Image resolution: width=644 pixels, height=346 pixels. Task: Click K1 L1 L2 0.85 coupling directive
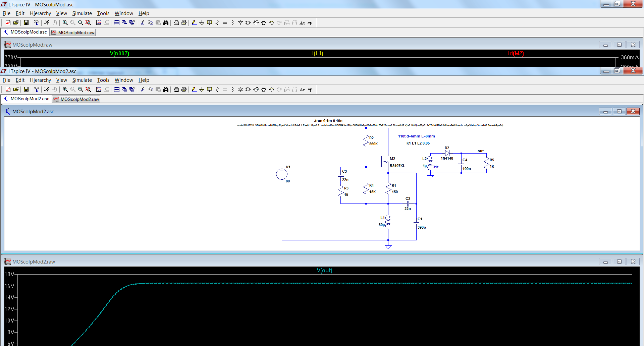(418, 143)
